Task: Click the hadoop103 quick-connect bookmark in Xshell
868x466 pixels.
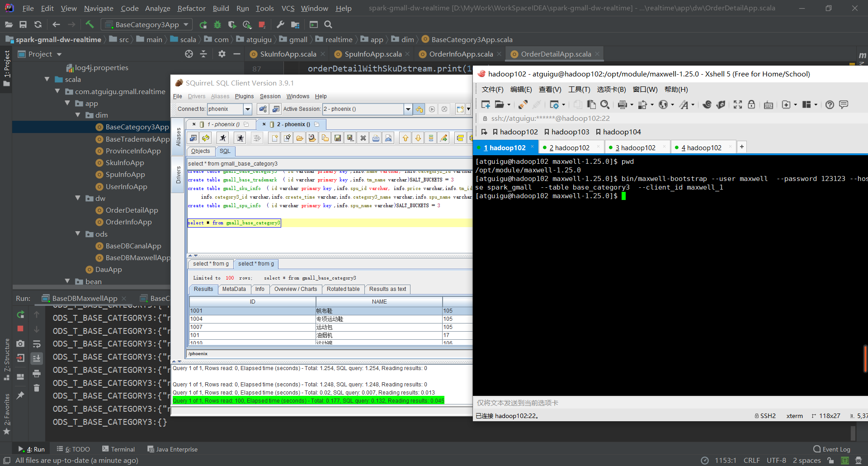Action: (x=566, y=132)
